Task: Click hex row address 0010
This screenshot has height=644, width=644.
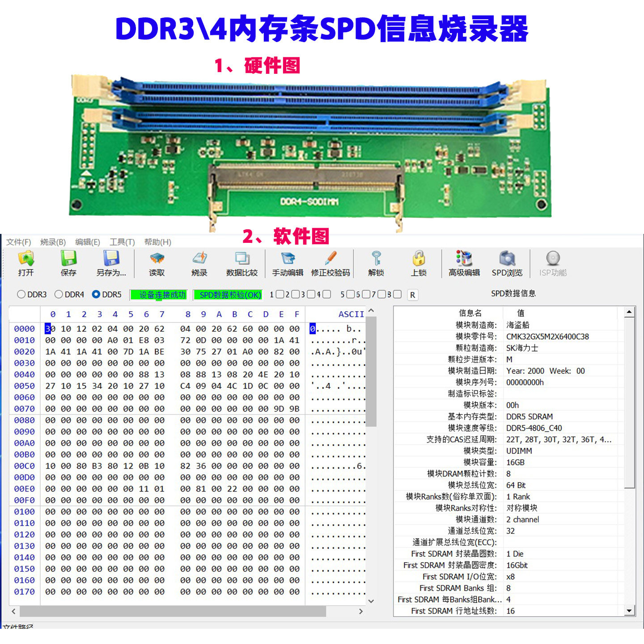Action: point(24,340)
